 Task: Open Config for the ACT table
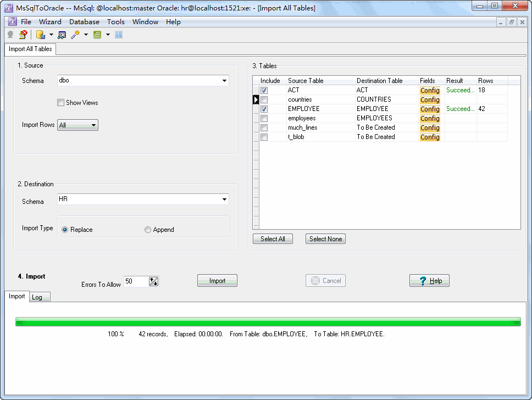430,90
